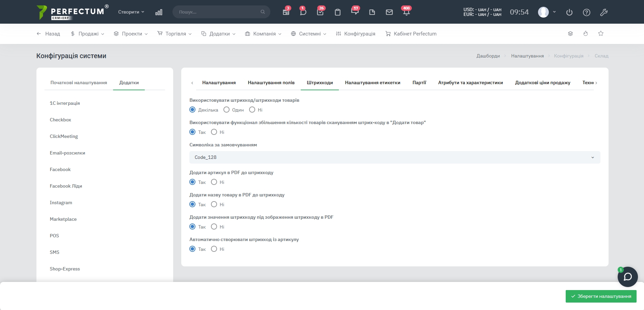Open the statistics bar chart icon

(x=159, y=12)
